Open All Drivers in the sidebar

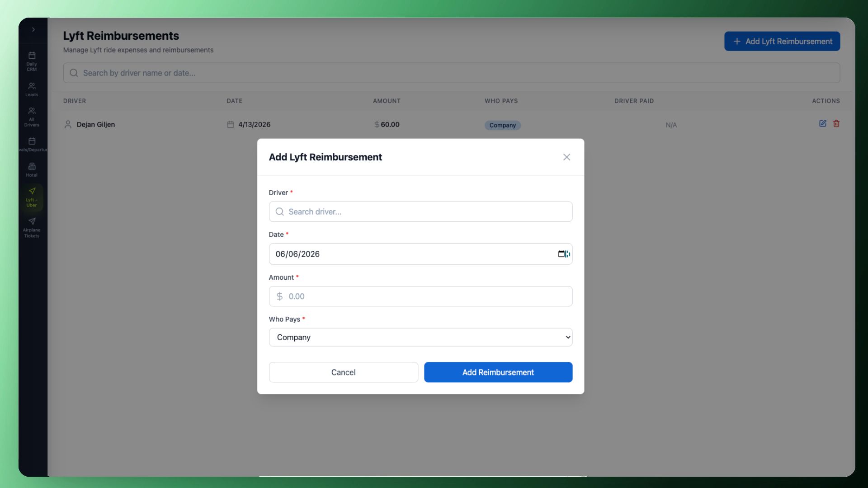tap(32, 117)
